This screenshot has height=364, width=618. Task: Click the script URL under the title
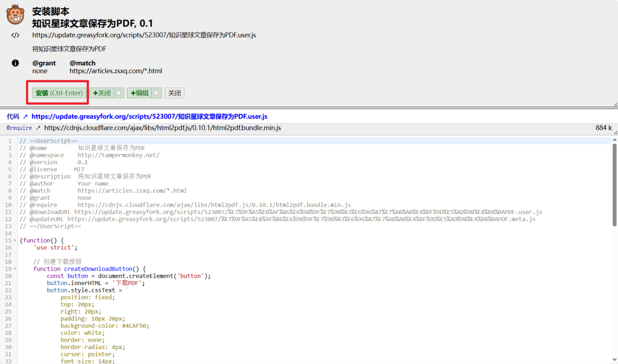[x=144, y=35]
